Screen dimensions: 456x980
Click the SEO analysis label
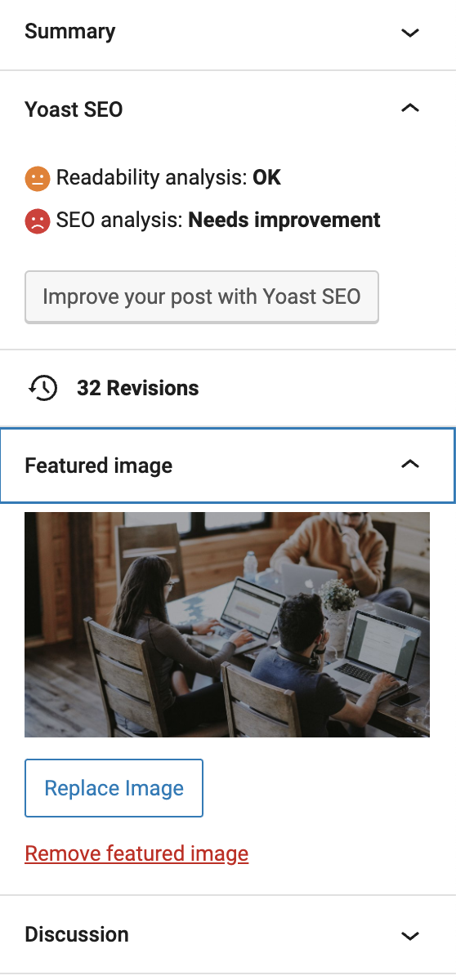120,220
